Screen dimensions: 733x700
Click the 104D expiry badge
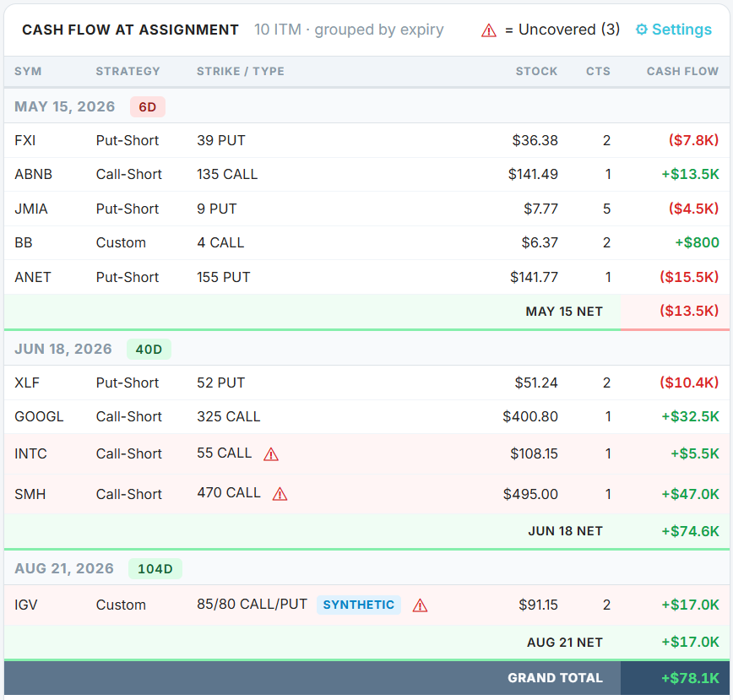[155, 568]
